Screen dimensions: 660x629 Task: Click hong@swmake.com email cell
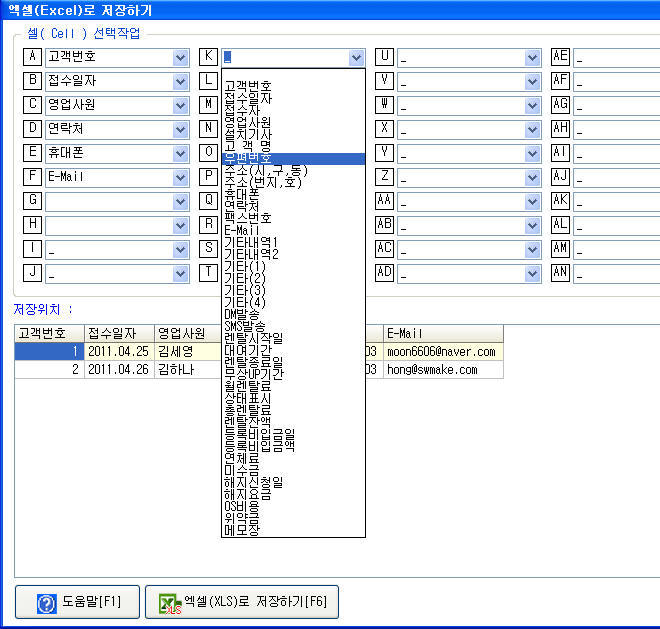pyautogui.click(x=443, y=370)
